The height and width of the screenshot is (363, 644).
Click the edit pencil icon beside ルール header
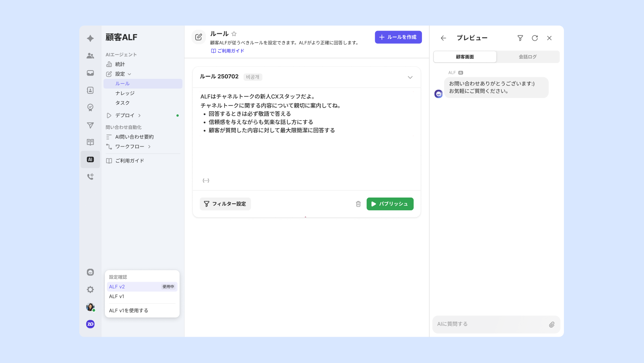coord(199,37)
